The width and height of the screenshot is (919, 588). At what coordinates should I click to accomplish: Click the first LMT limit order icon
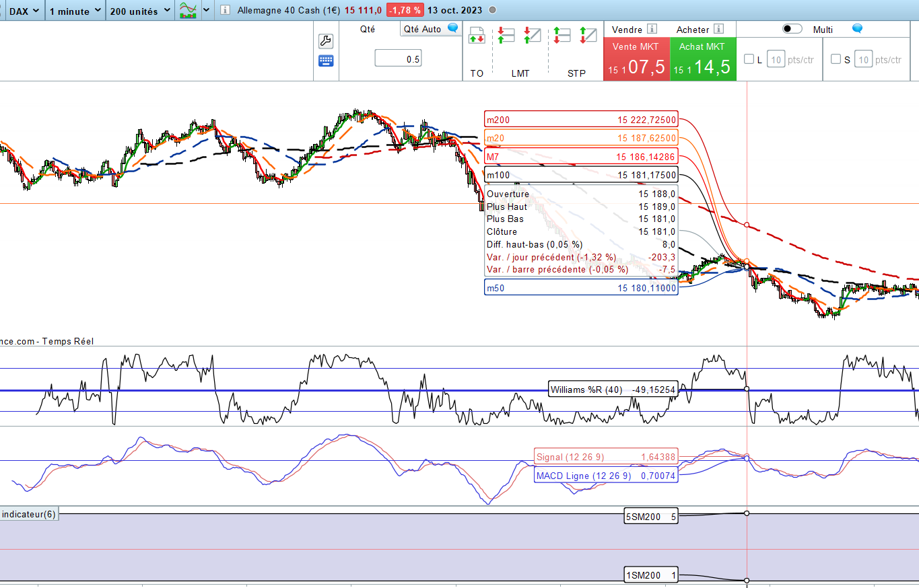click(505, 35)
